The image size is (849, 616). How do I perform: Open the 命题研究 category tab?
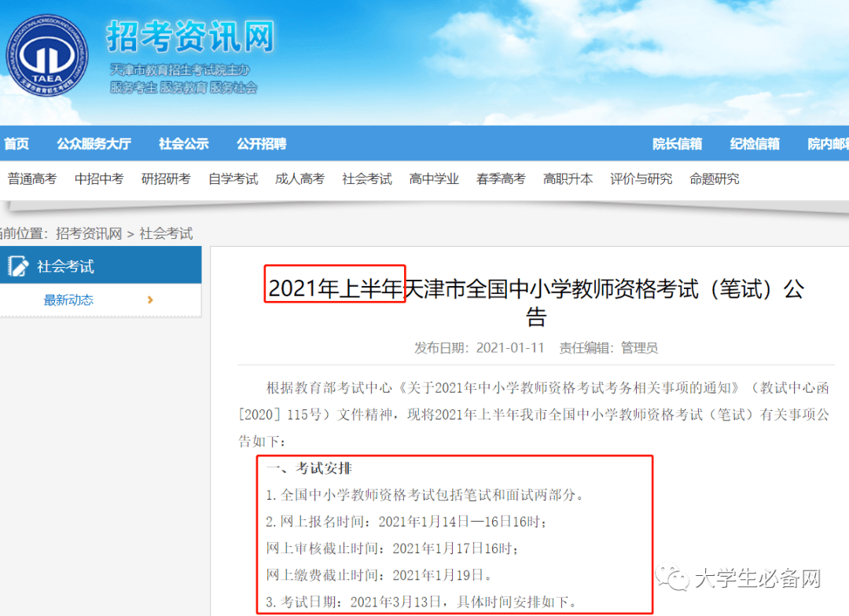(714, 179)
